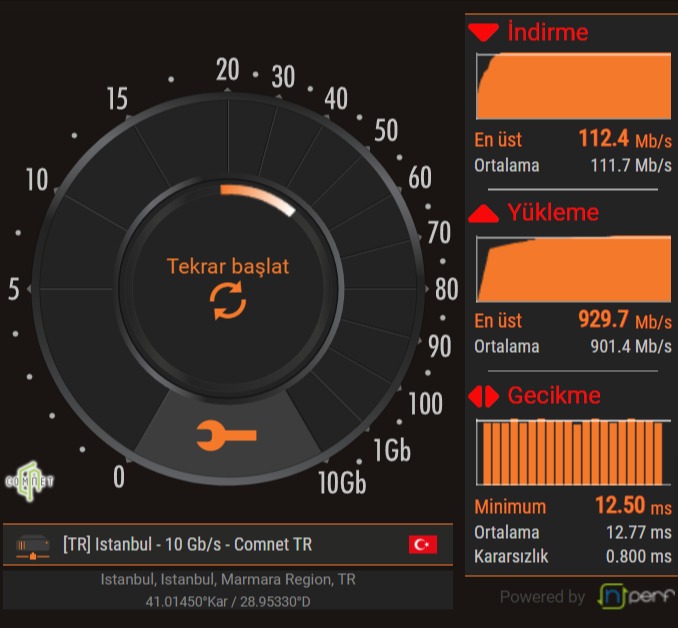Click the download speed graph
The image size is (678, 628).
[x=573, y=86]
